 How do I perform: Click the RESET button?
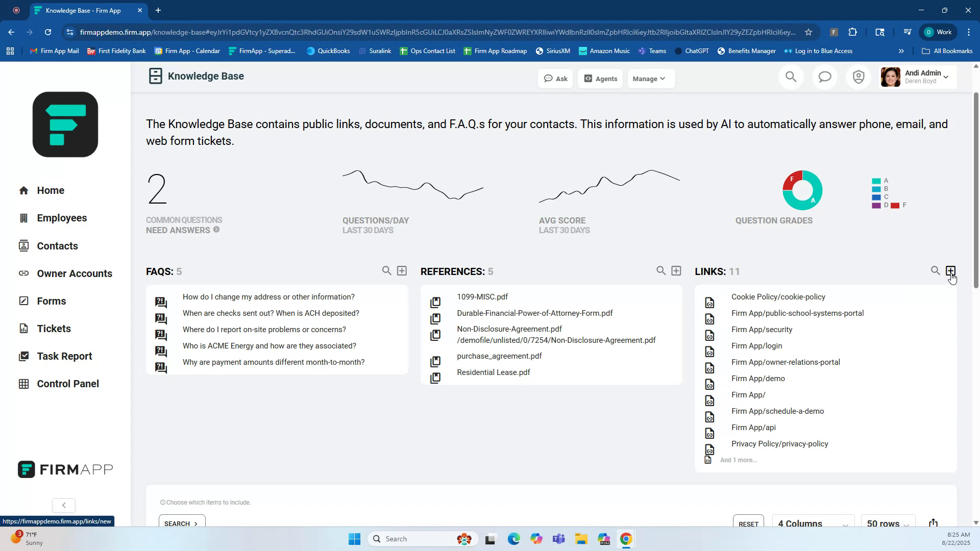748,524
